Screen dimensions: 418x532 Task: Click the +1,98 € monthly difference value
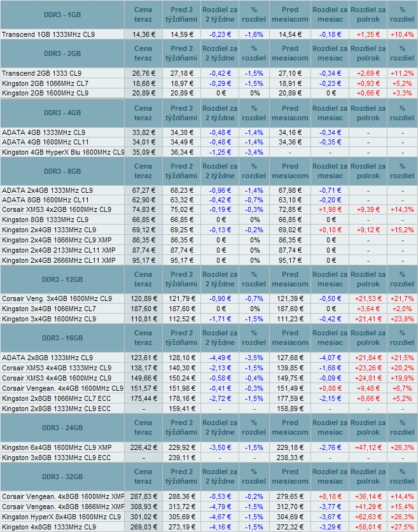pos(330,209)
